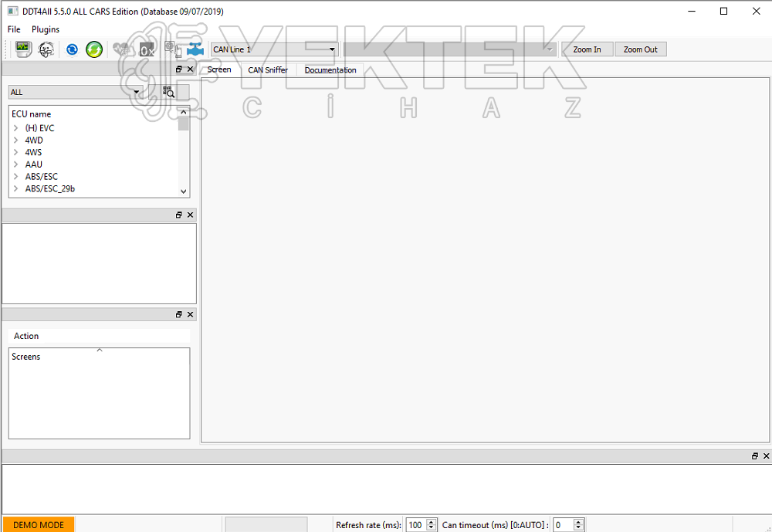This screenshot has width=772, height=532.
Task: Click the empty status bar progress box
Action: [266, 524]
